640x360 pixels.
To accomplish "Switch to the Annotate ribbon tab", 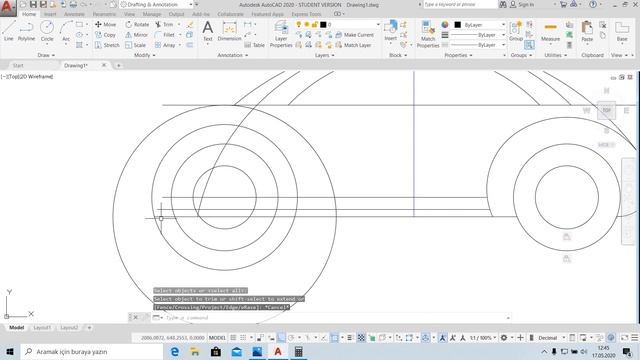I will 74,14.
